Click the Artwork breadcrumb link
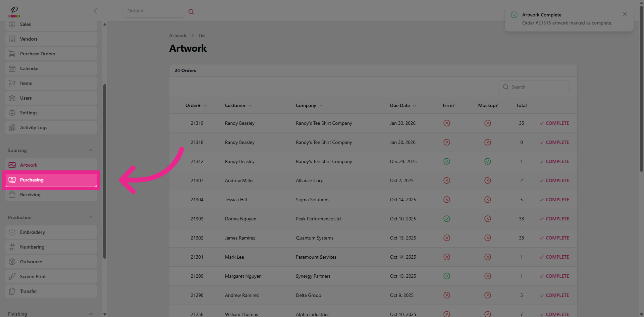Image resolution: width=644 pixels, height=317 pixels. point(177,36)
